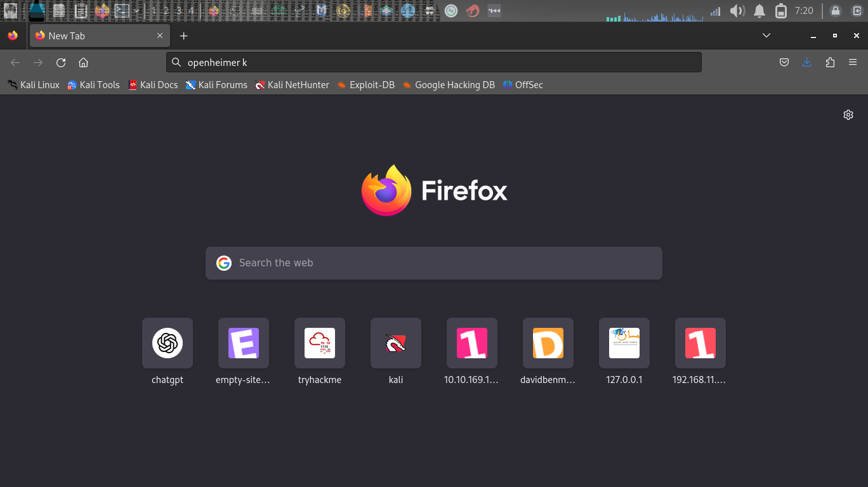Click the network signal bars icon

coord(716,11)
